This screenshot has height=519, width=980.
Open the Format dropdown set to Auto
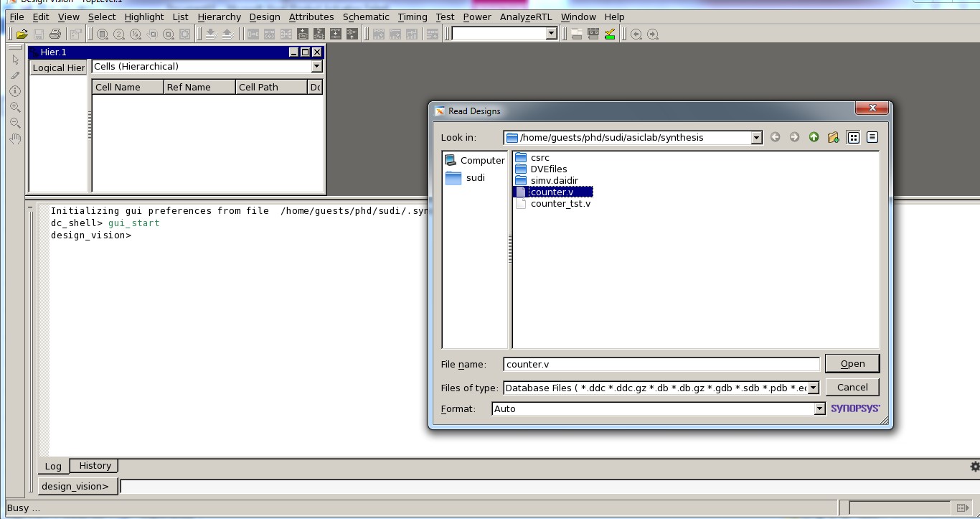click(819, 408)
